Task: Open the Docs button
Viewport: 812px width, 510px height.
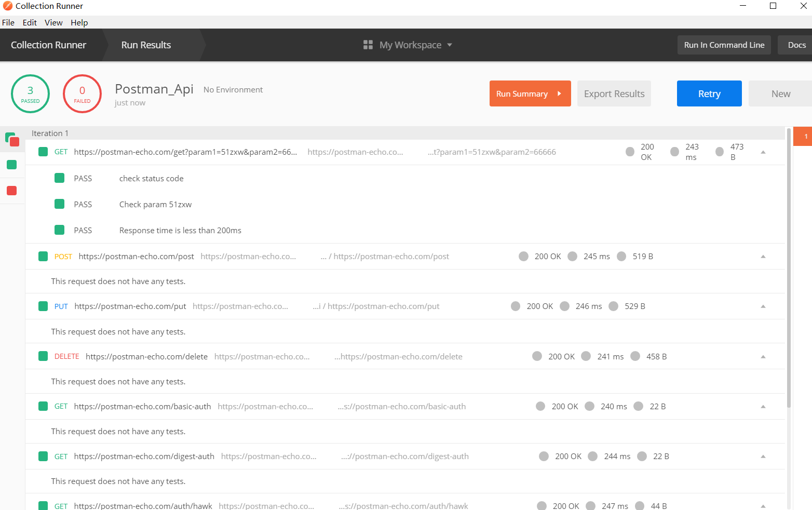Action: click(796, 45)
